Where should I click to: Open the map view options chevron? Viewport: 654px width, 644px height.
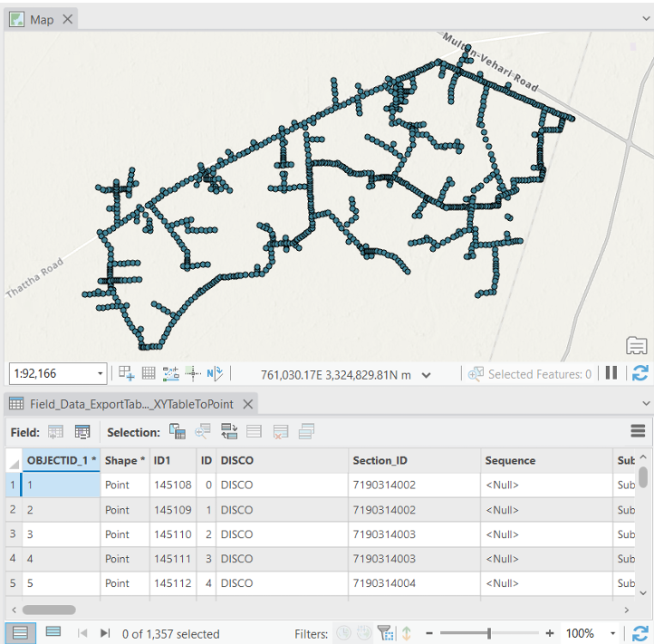646,19
